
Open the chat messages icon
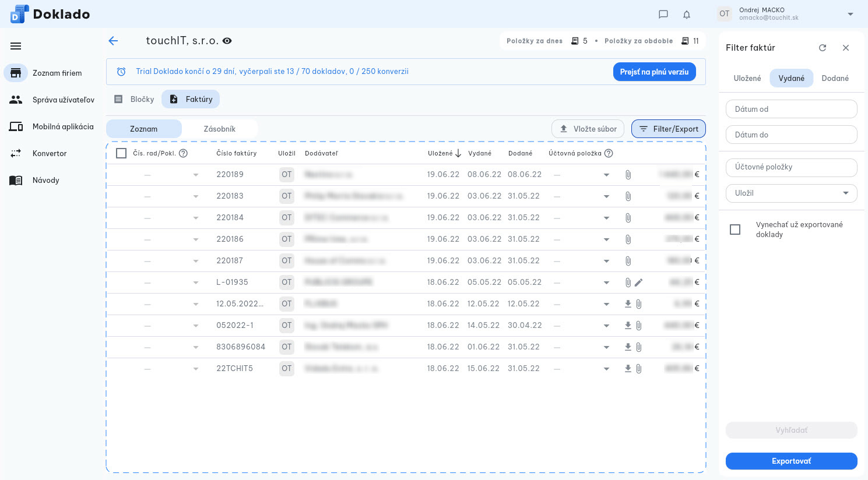click(x=663, y=15)
